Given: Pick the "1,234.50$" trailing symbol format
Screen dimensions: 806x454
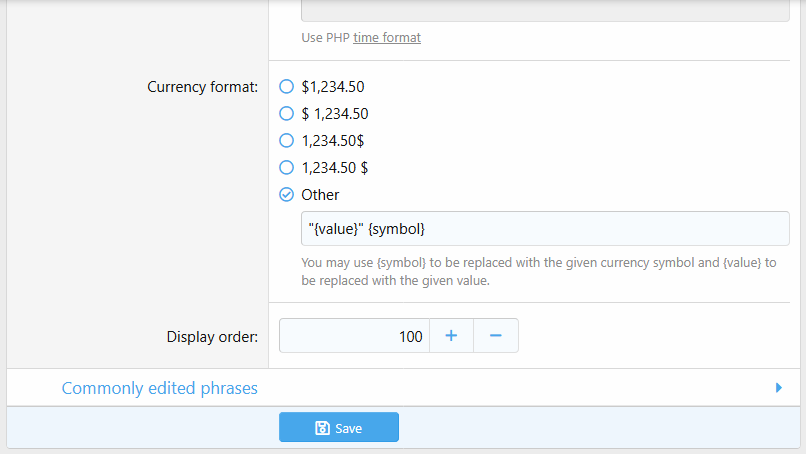Looking at the screenshot, I should click(287, 141).
